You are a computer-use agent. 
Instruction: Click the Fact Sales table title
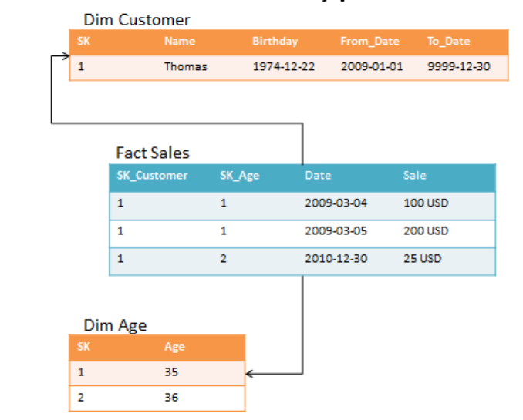coord(153,153)
